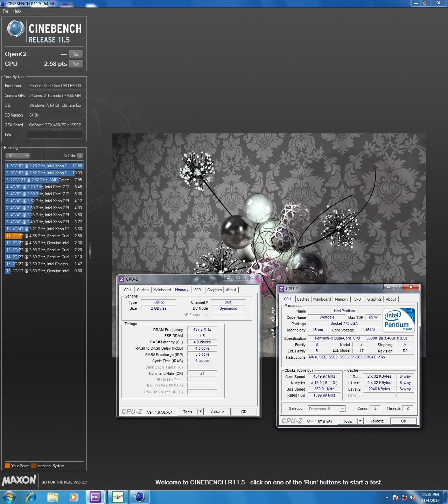Open About tab in front CPU-Z window
Viewport: 448px width, 504px height.
click(391, 299)
